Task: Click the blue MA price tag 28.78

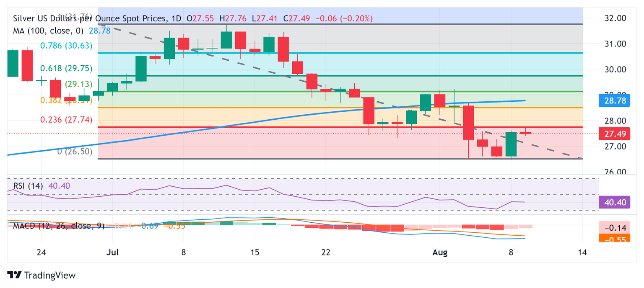Action: [614, 101]
